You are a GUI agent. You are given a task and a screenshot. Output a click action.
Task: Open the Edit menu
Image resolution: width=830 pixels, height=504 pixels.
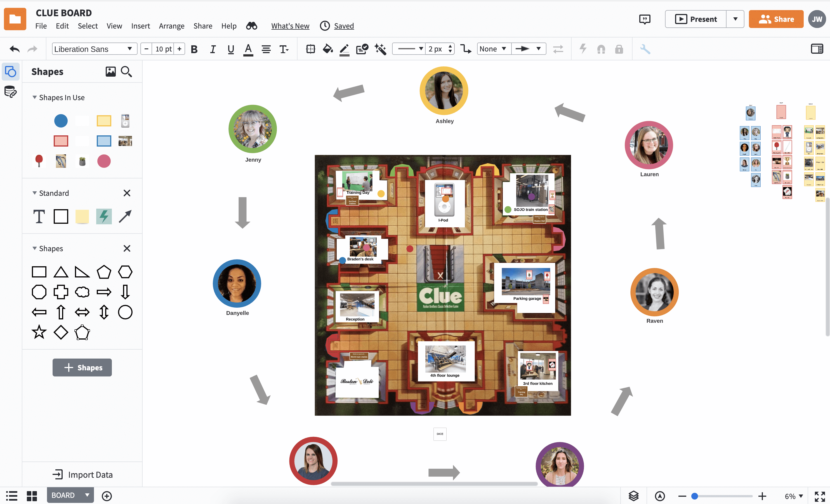click(x=62, y=26)
